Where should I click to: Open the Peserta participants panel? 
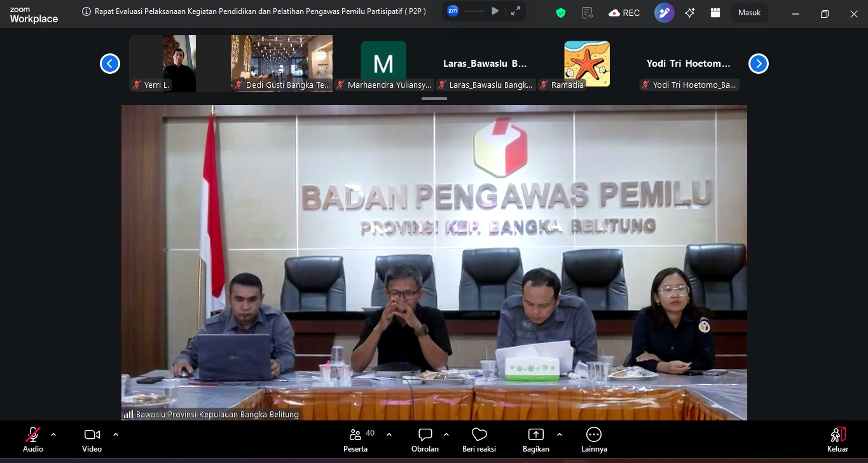point(355,440)
